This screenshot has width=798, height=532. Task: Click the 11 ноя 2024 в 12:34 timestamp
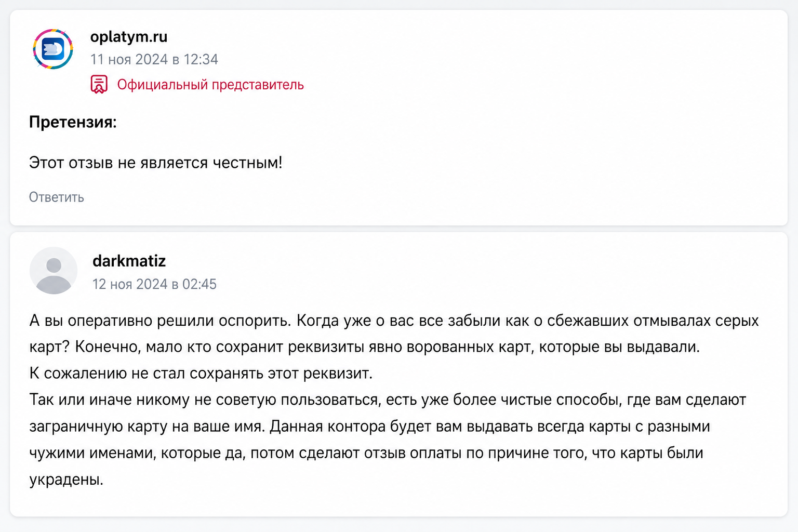click(154, 60)
